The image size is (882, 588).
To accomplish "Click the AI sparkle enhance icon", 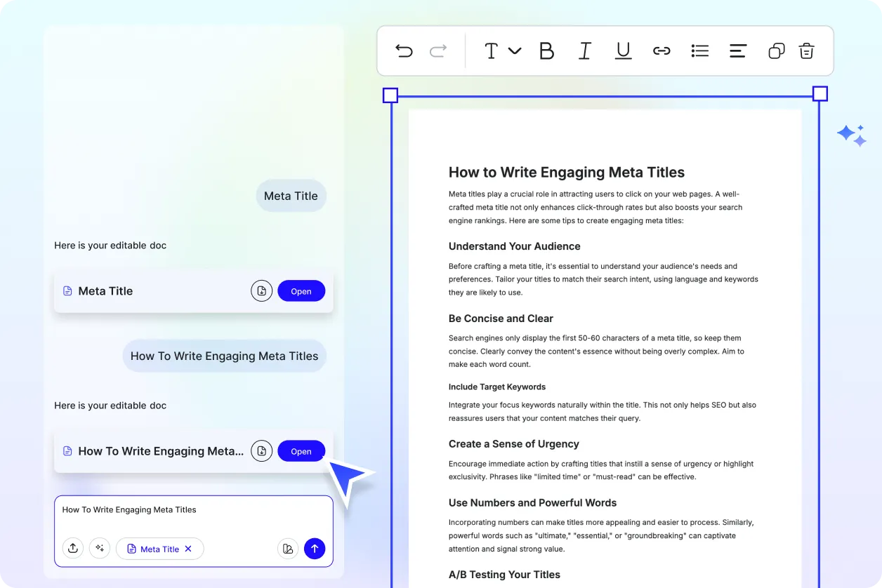I will [100, 549].
